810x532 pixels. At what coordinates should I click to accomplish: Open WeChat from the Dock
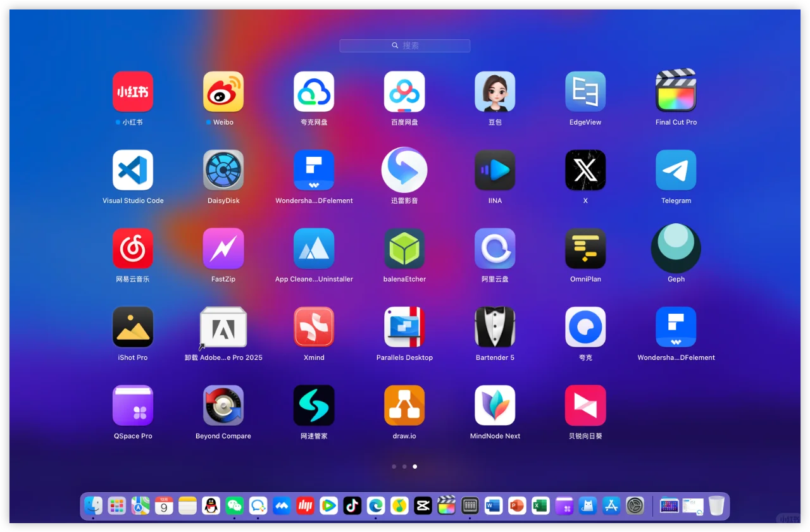(x=235, y=505)
